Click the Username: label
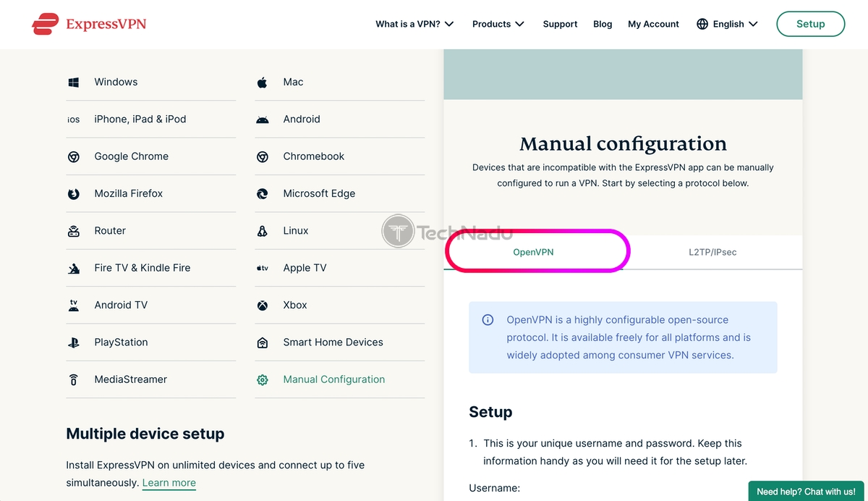Image resolution: width=868 pixels, height=501 pixels. [x=494, y=488]
